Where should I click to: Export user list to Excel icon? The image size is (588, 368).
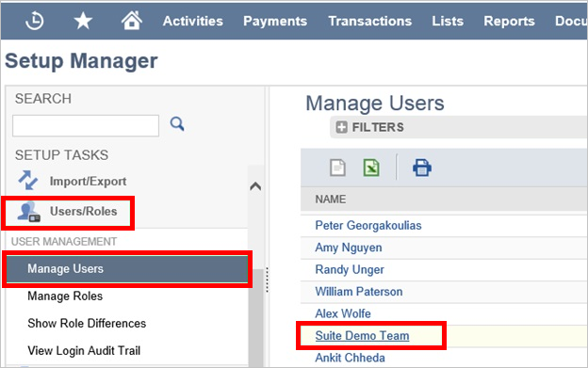pos(371,168)
